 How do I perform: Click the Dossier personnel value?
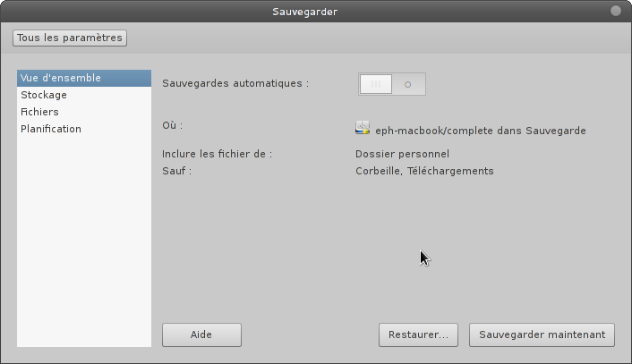(402, 154)
